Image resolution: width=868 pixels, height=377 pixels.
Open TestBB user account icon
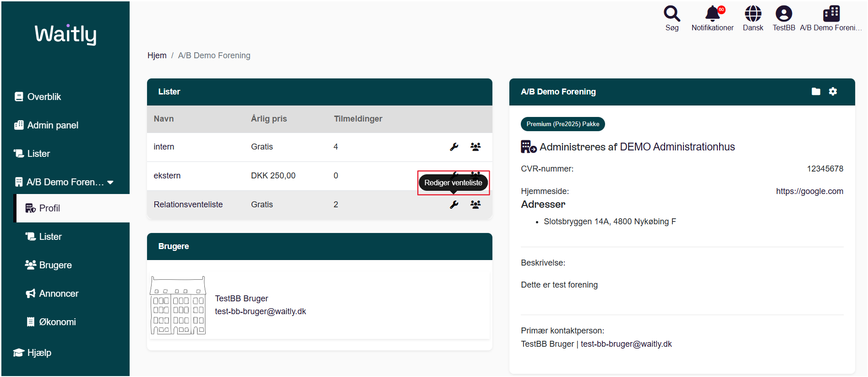tap(784, 14)
